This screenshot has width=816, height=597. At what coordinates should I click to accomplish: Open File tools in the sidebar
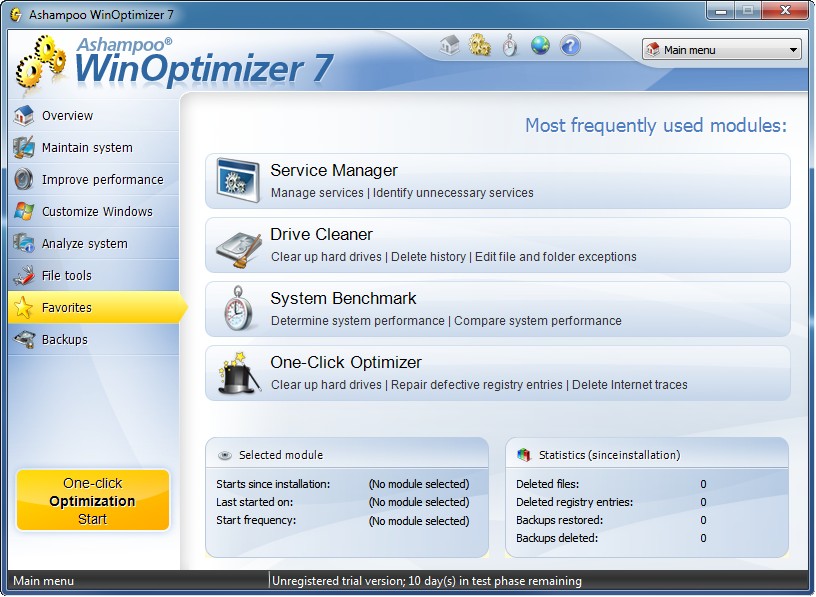click(x=66, y=276)
